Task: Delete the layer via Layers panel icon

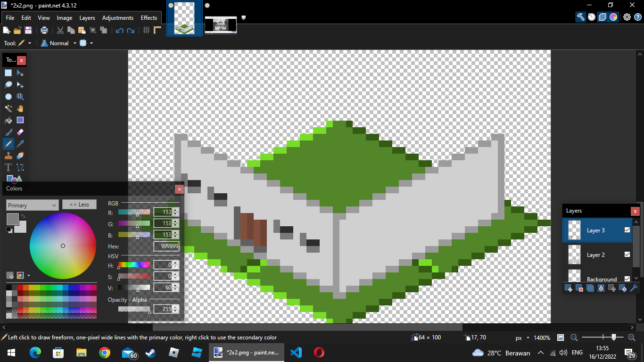Action: (580, 288)
